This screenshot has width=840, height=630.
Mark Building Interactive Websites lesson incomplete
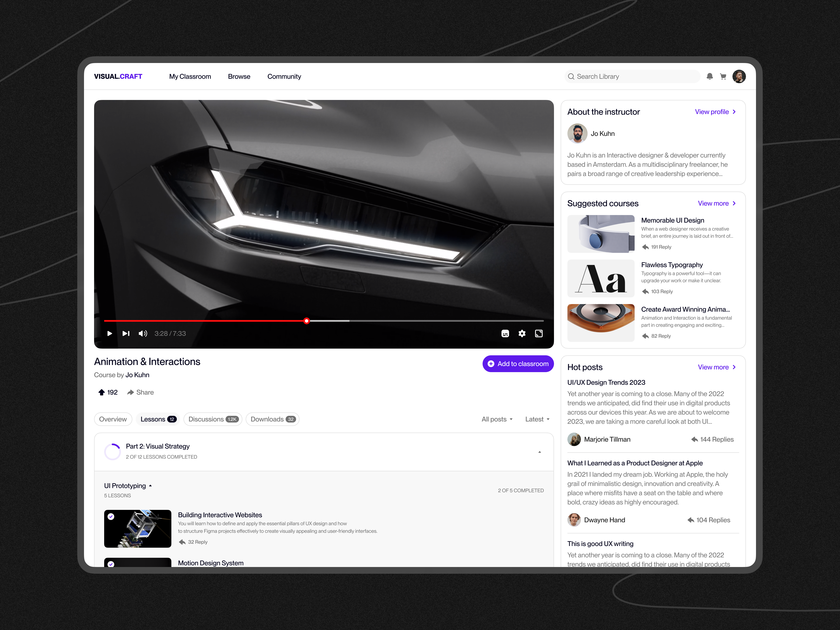click(111, 516)
